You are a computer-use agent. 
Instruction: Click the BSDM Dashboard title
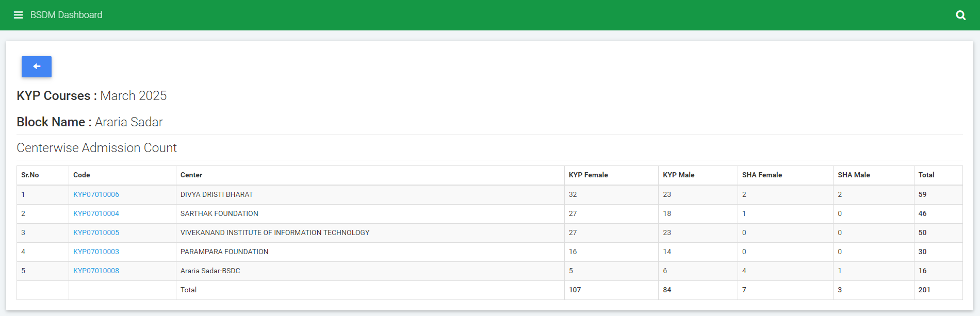(66, 15)
